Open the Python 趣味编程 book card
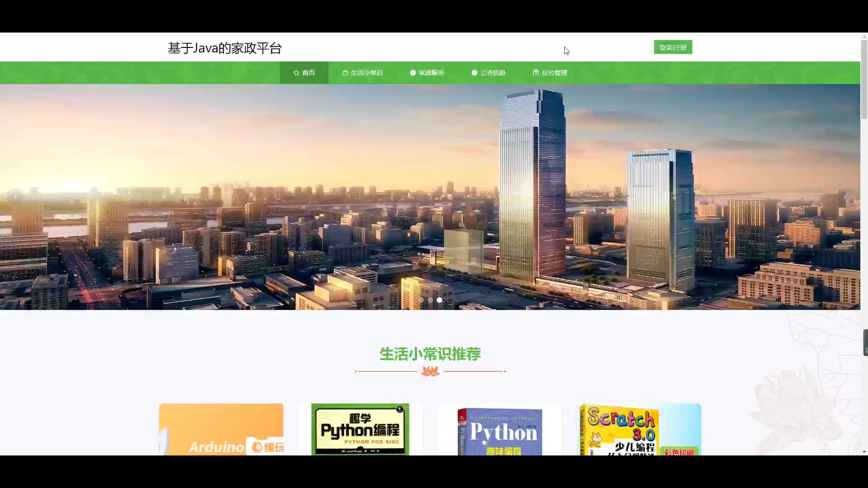This screenshot has height=488, width=868. 500,429
